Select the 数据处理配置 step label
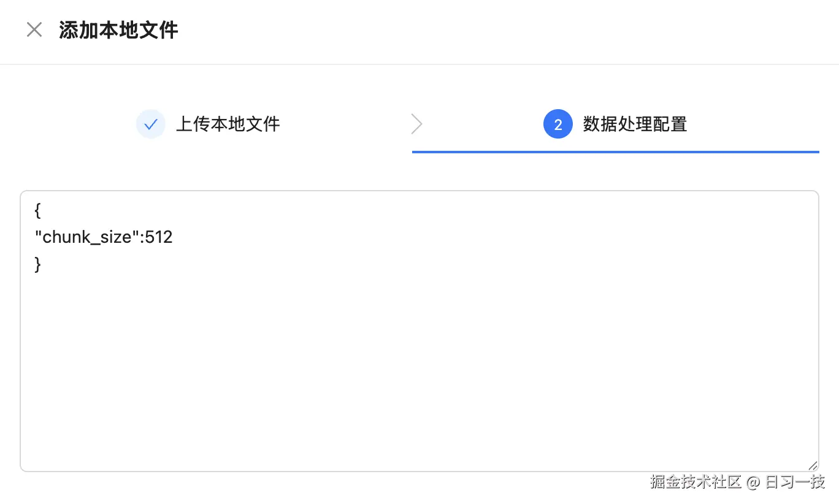This screenshot has height=504, width=839. [635, 124]
